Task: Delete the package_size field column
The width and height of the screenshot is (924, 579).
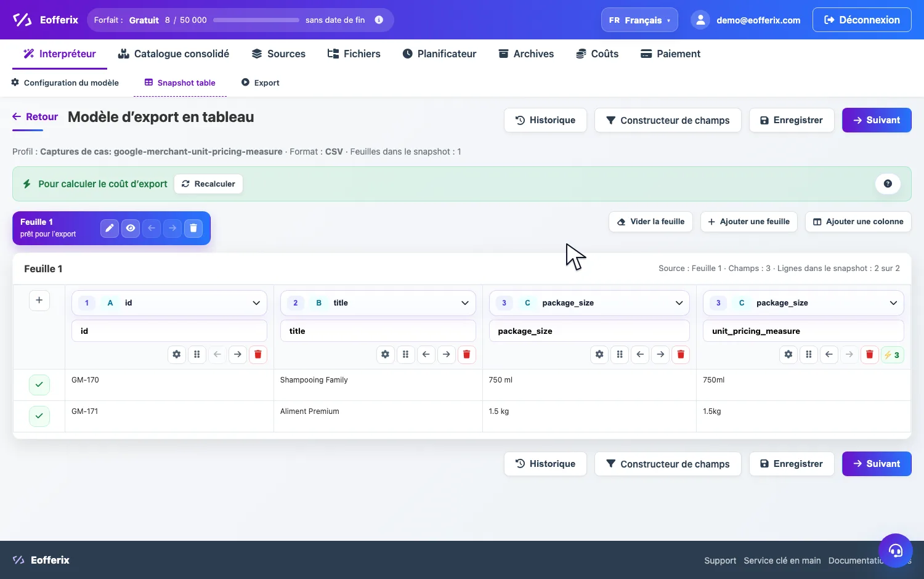Action: click(681, 354)
